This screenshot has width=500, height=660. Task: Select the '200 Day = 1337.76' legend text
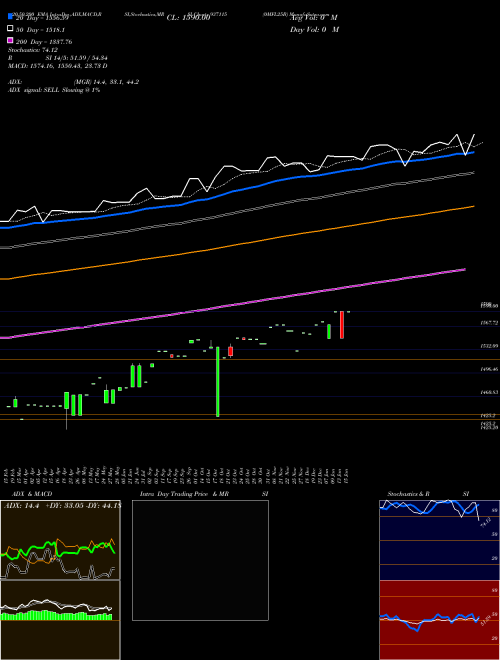pos(44,42)
